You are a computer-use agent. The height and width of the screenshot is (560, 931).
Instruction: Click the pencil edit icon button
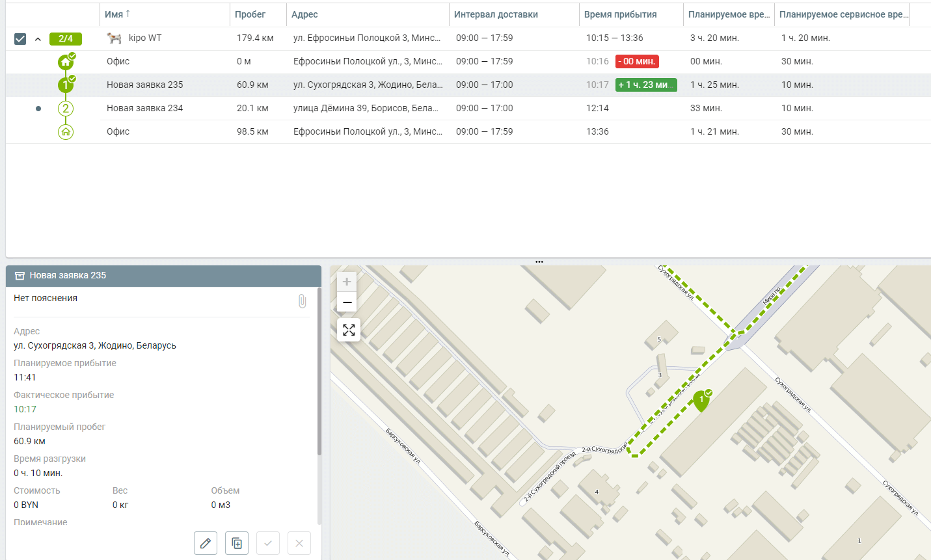point(206,543)
